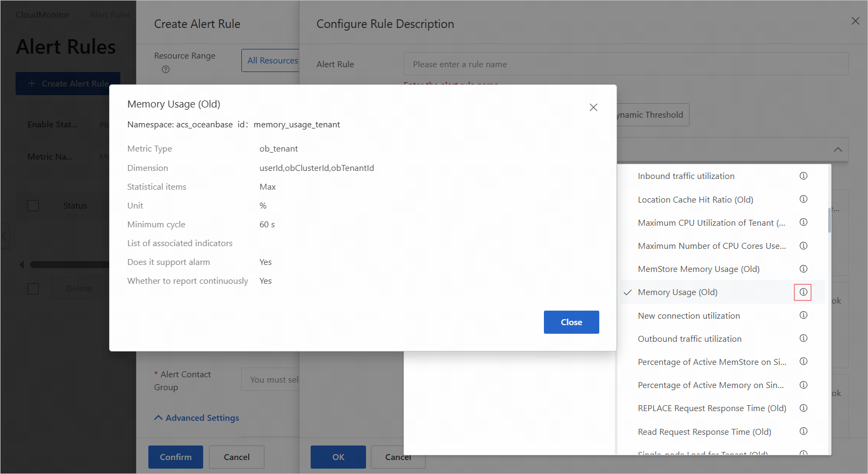Click highlighted info icon for Memory Usage (Old)
The height and width of the screenshot is (474, 868).
coord(803,292)
